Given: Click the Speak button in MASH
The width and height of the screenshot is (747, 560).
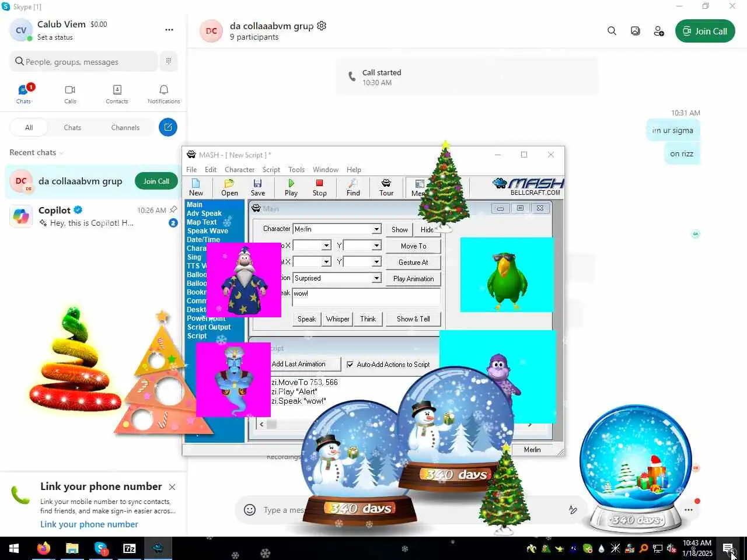Looking at the screenshot, I should tap(306, 319).
